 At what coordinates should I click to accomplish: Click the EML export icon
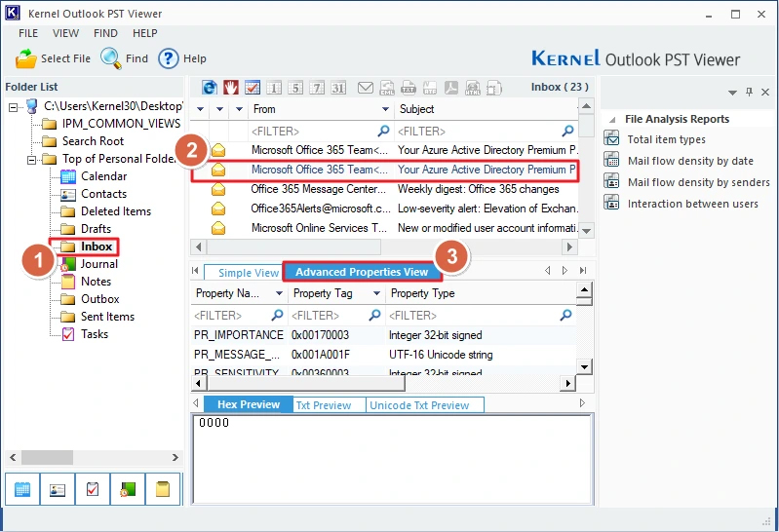tap(387, 88)
